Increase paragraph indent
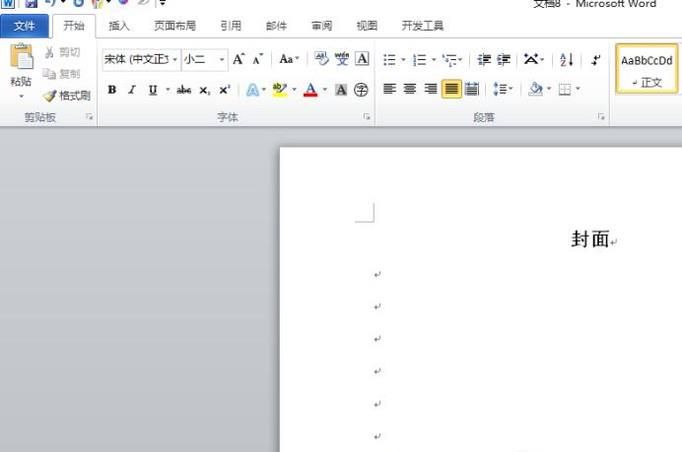Image resolution: width=682 pixels, height=452 pixels. pos(504,59)
